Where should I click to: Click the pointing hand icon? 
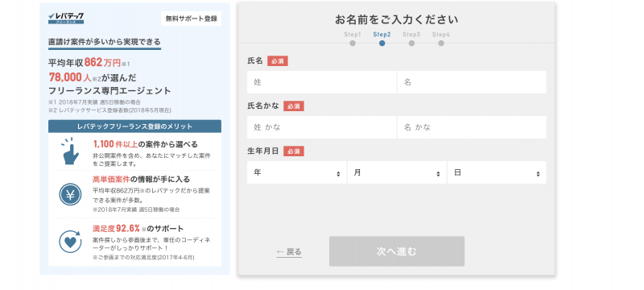click(70, 151)
